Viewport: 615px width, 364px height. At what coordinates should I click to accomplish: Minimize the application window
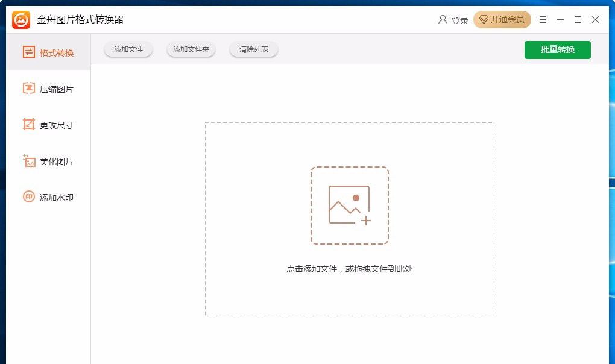click(560, 19)
